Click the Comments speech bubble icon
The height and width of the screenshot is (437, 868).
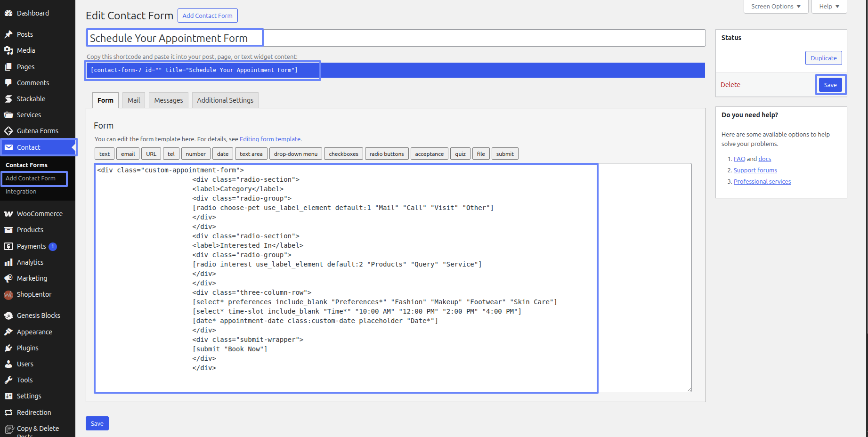coord(8,83)
